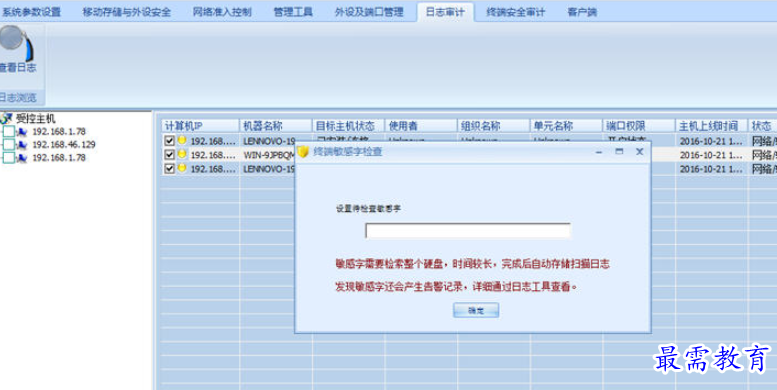Open the 客户端 tab
This screenshot has width=777, height=390.
582,12
